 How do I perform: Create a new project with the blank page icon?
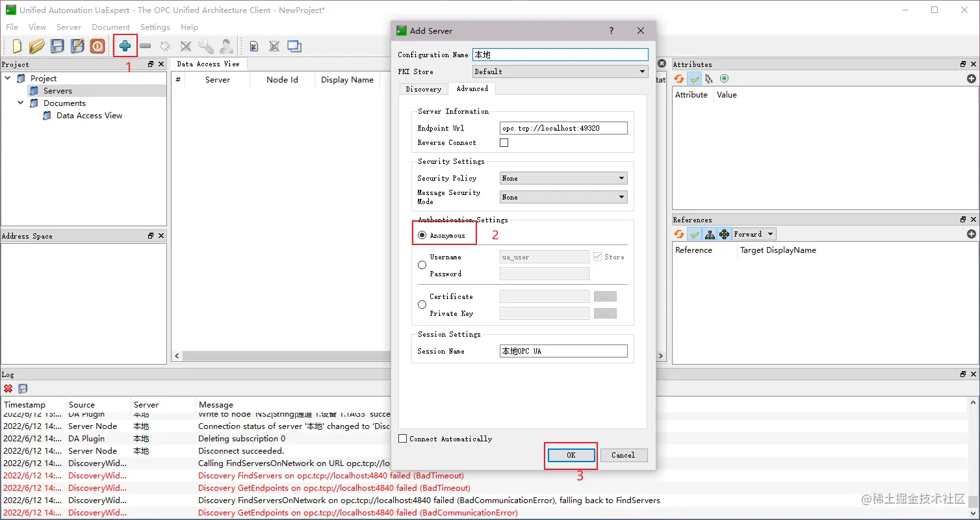coord(18,46)
